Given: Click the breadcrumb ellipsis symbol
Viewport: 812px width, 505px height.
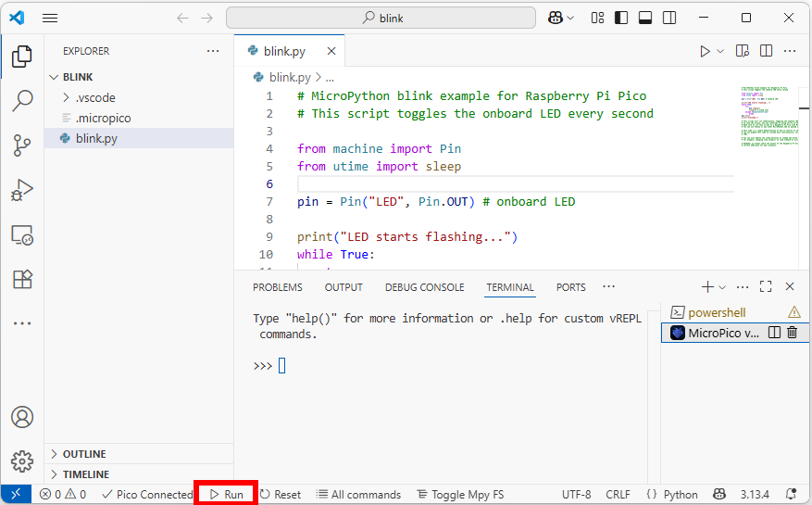Looking at the screenshot, I should pyautogui.click(x=330, y=78).
